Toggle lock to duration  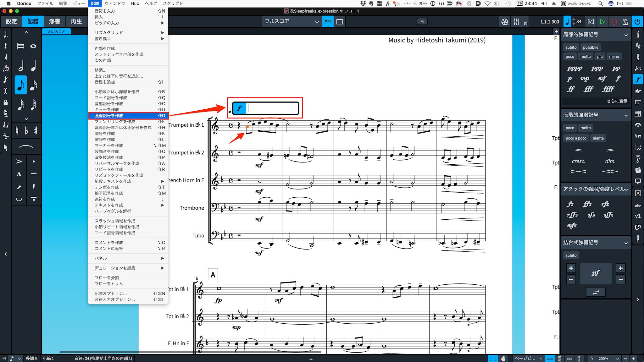click(x=6, y=102)
